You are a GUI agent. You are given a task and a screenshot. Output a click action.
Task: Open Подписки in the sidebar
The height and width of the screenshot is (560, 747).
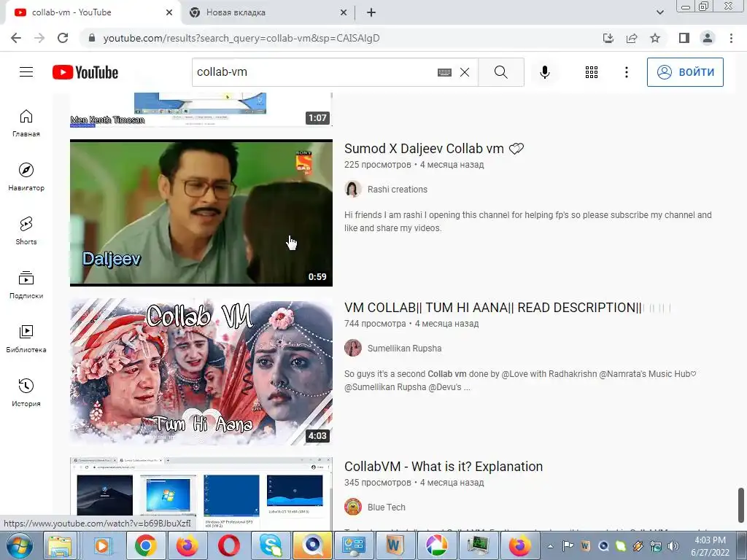coord(26,285)
